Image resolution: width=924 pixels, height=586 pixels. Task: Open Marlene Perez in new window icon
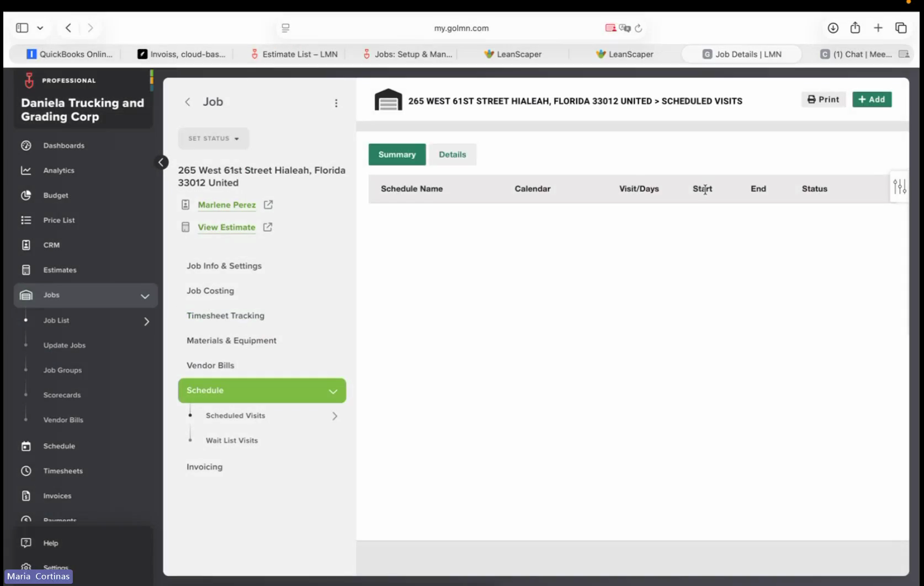[x=268, y=205]
